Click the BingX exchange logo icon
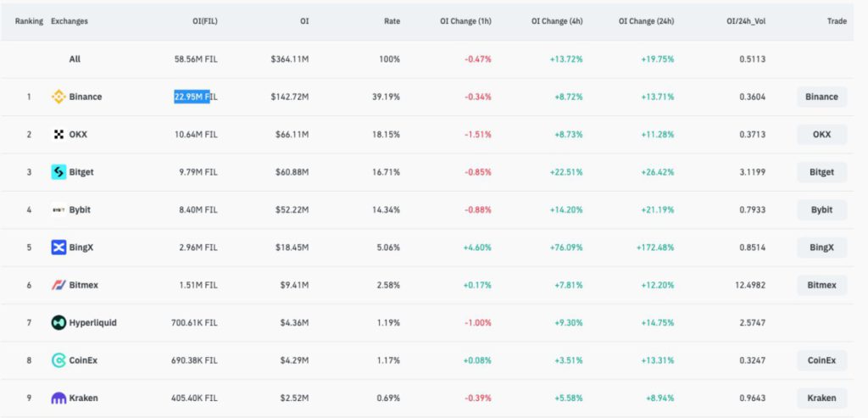The height and width of the screenshot is (418, 868). pyautogui.click(x=58, y=248)
